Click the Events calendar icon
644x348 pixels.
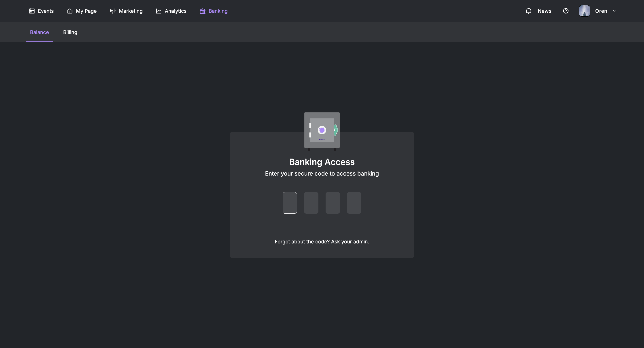(x=32, y=11)
